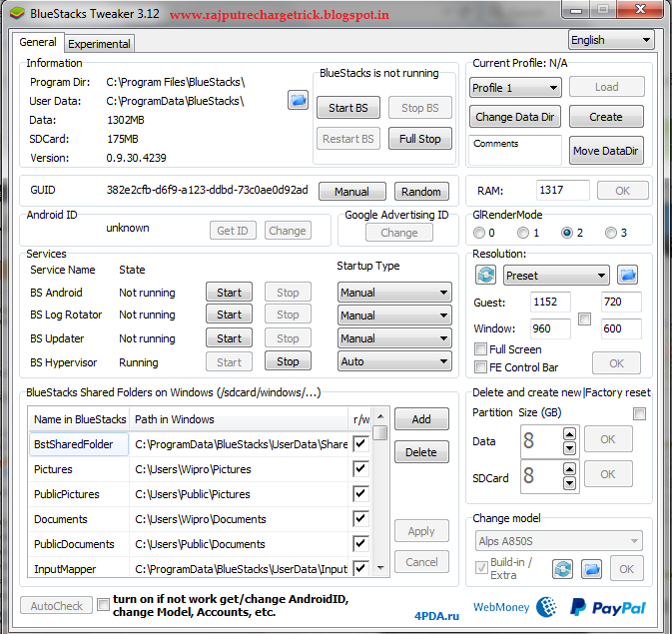Click the Comments text field
The width and height of the screenshot is (672, 634).
[x=515, y=150]
